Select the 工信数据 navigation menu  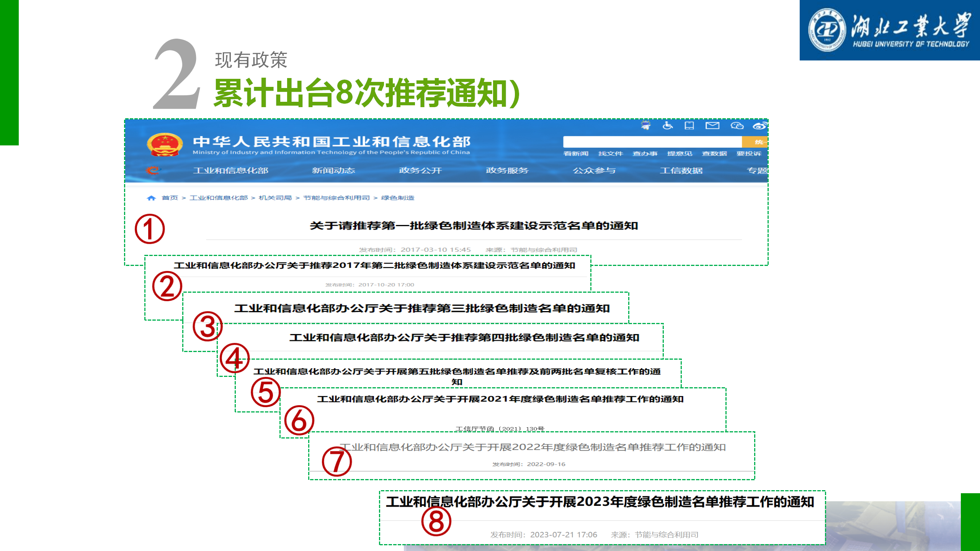(x=681, y=170)
